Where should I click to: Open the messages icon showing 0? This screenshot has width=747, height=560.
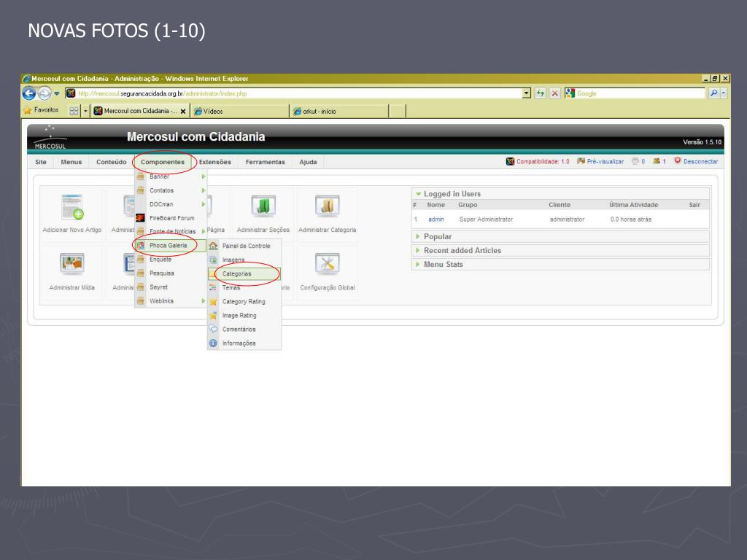point(638,161)
